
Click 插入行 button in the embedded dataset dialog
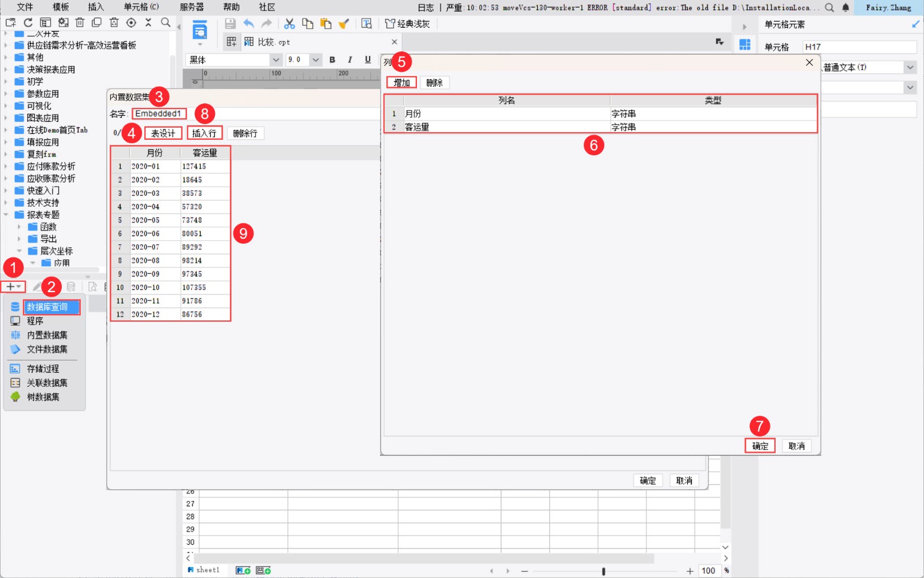pyautogui.click(x=204, y=133)
